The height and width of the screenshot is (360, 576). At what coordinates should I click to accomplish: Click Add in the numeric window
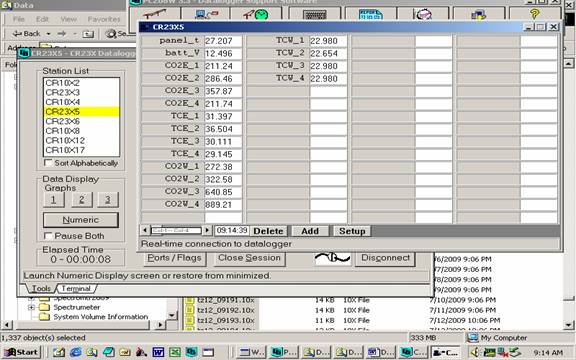(310, 231)
